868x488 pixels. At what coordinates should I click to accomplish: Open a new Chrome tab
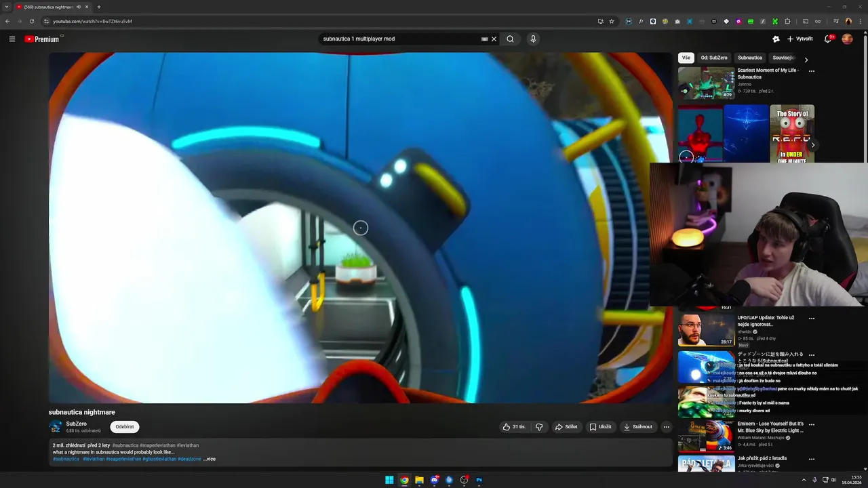click(98, 7)
